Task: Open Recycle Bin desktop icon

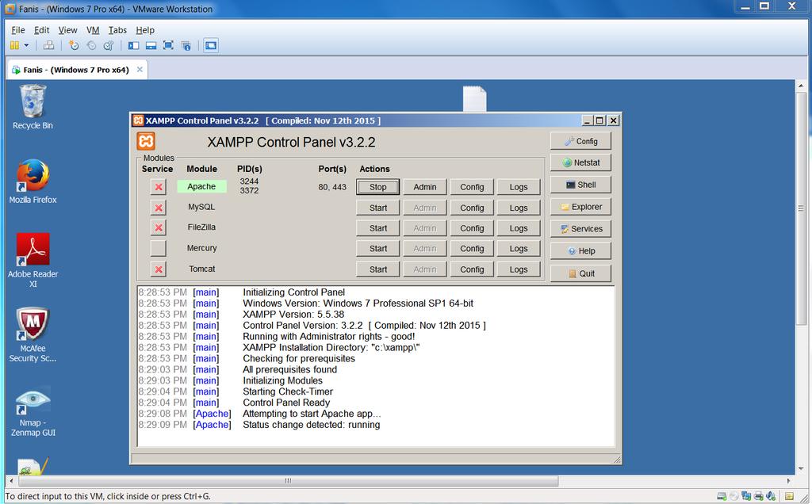Action: tap(33, 107)
